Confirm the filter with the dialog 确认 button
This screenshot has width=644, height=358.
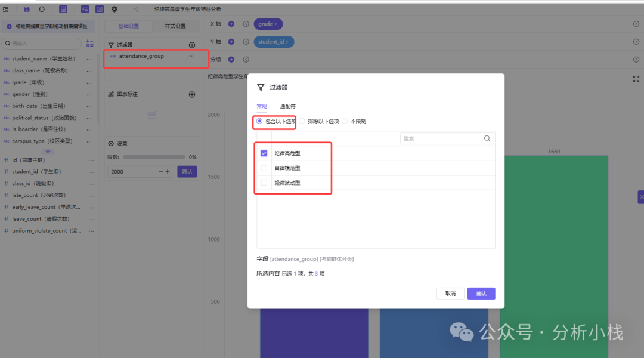(481, 294)
